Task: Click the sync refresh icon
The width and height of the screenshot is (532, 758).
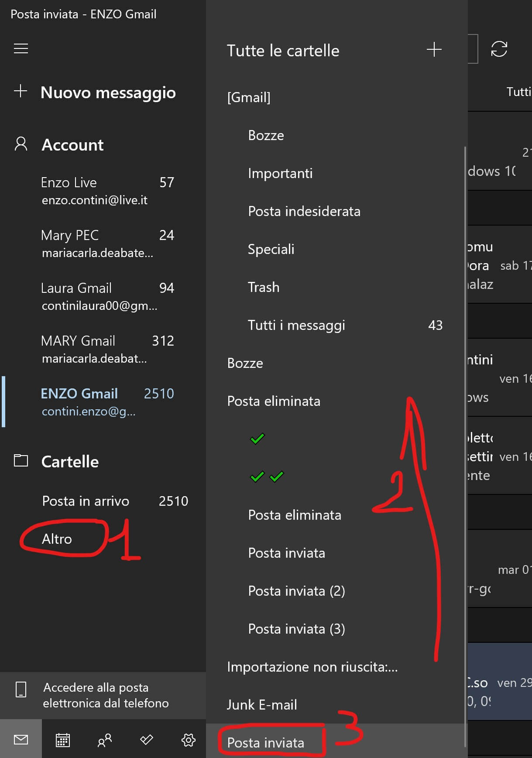Action: pos(499,49)
